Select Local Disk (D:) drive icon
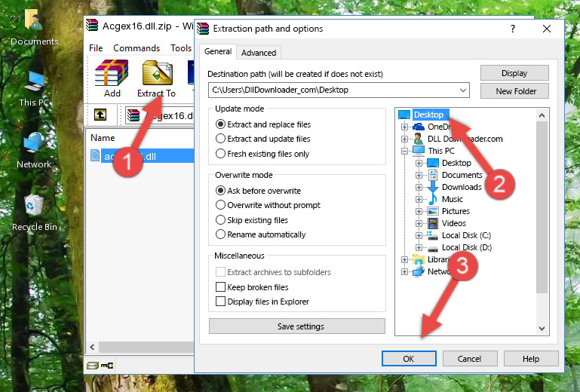Image resolution: width=580 pixels, height=392 pixels. pyautogui.click(x=433, y=248)
